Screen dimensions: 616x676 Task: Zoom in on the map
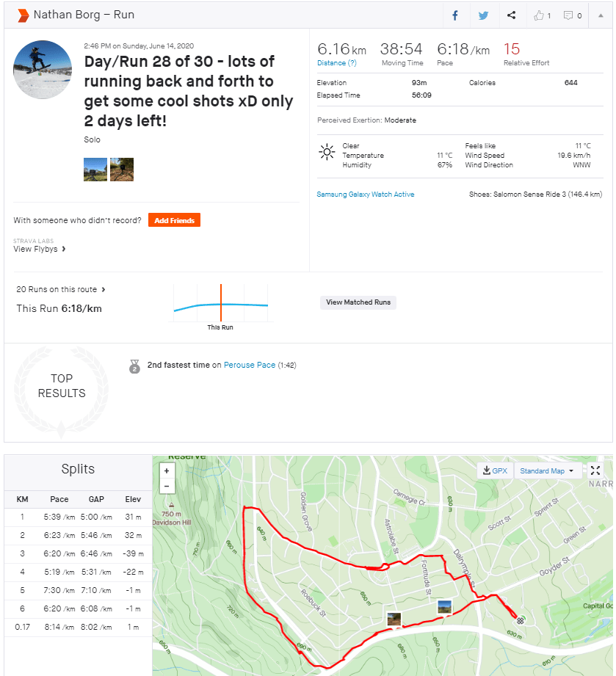[x=167, y=471]
